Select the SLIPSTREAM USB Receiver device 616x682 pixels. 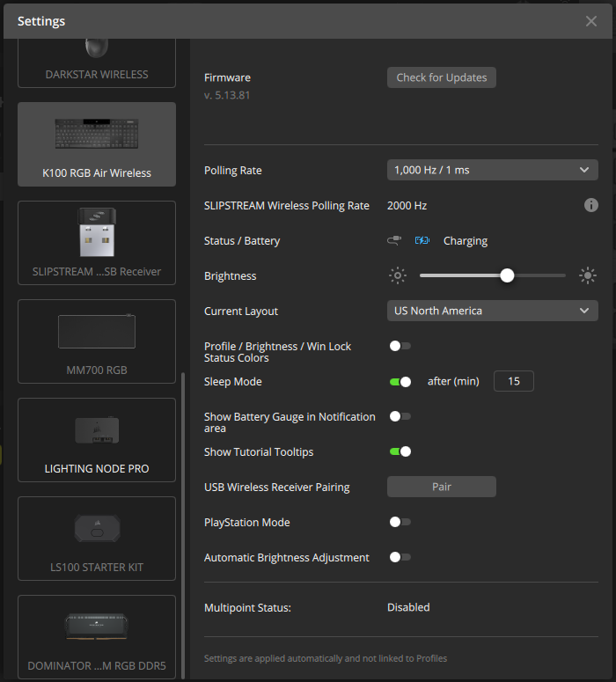point(97,243)
